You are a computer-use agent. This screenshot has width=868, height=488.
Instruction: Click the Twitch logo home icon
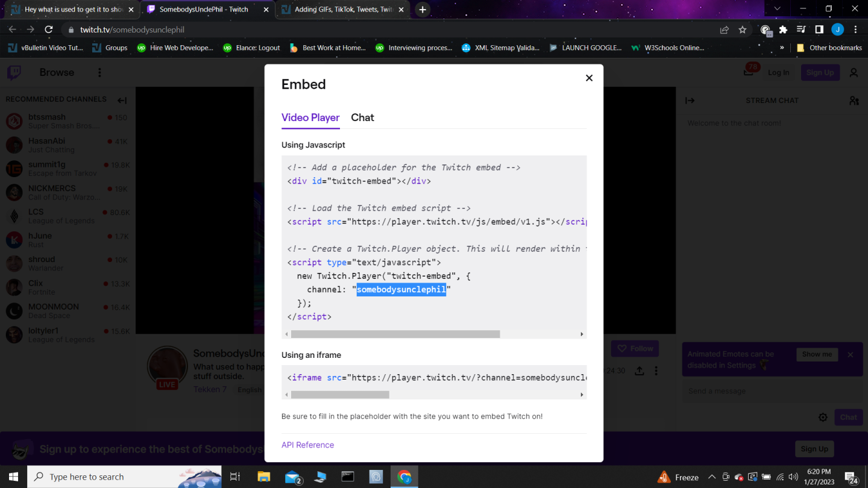point(14,73)
